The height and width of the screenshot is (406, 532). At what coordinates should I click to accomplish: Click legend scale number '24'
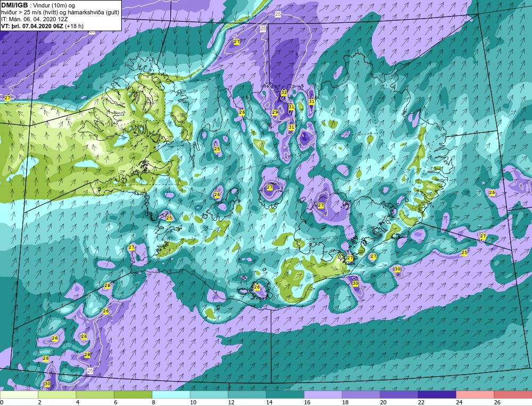pyautogui.click(x=459, y=402)
